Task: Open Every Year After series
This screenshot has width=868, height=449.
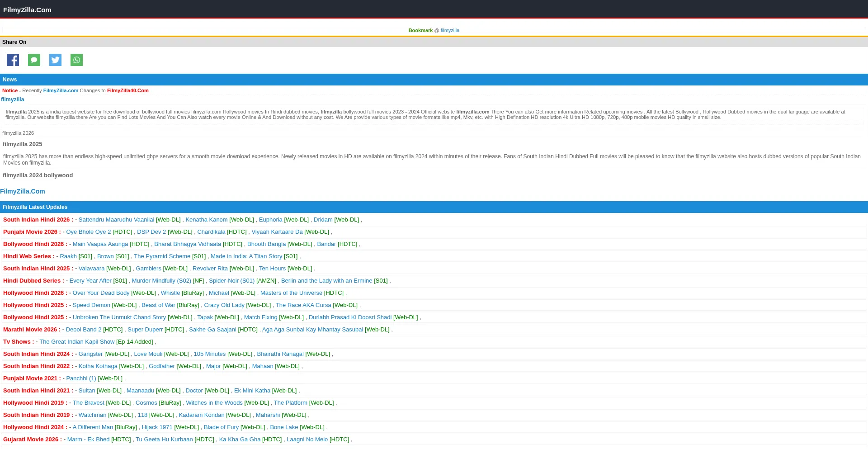Action: point(90,281)
